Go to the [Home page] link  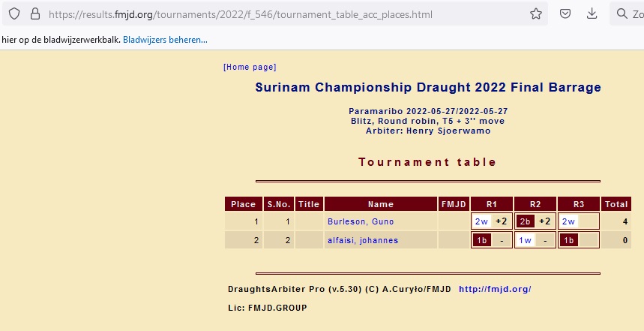pyautogui.click(x=250, y=68)
